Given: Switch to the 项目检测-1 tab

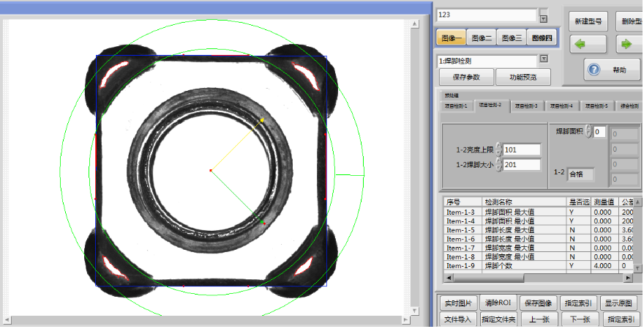Looking at the screenshot, I should [455, 106].
